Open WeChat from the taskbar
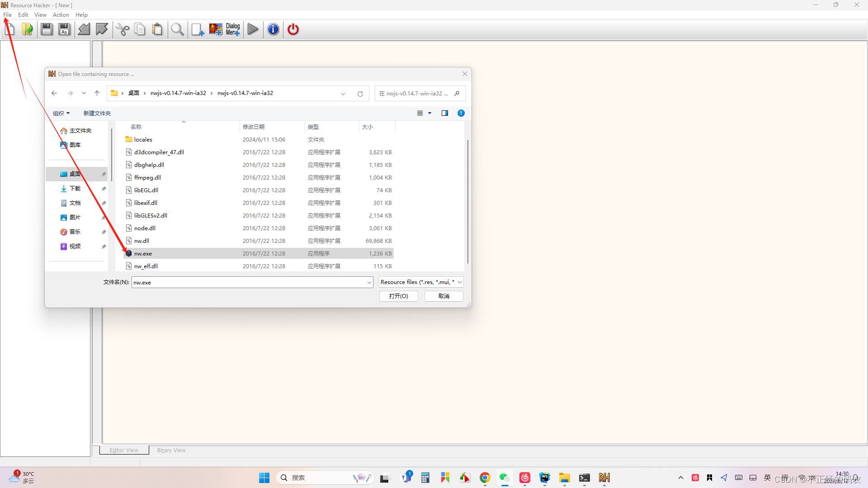This screenshot has width=868, height=488. click(x=505, y=478)
